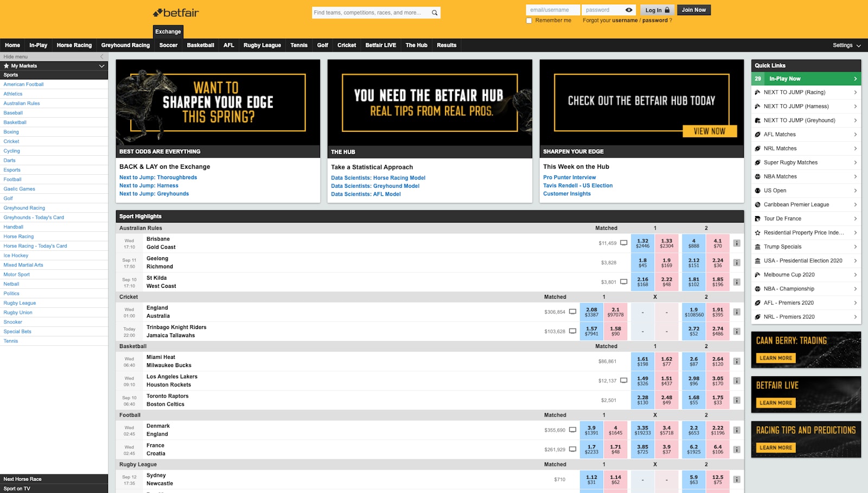The image size is (868, 493).
Task: Open the info icon for Brisbane vs Gold Coast
Action: [x=736, y=243]
